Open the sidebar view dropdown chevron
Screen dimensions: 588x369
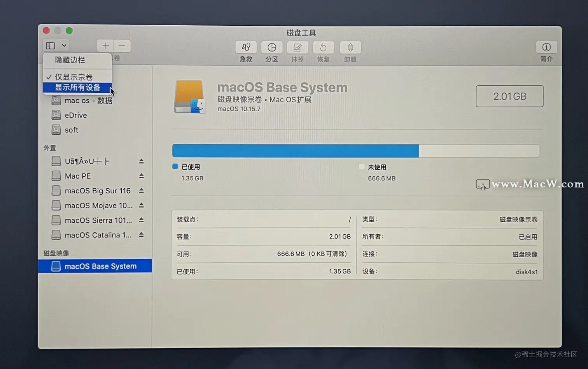(64, 46)
